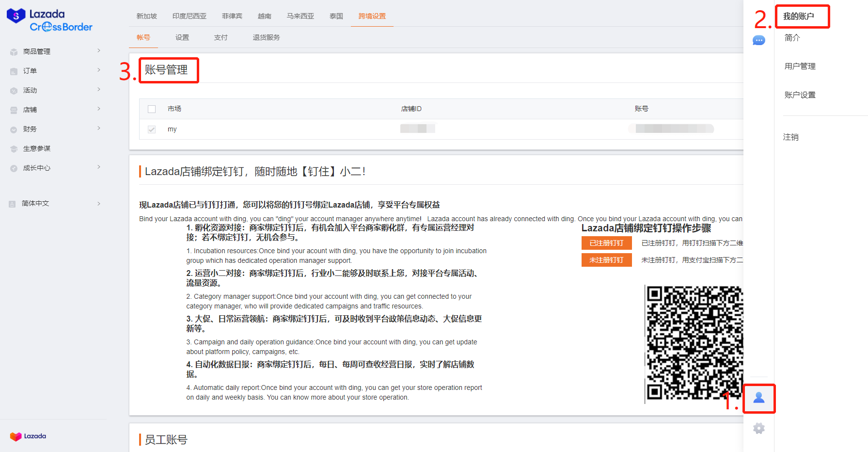Image resolution: width=868 pixels, height=452 pixels.
Task: Click the 财务 finance icon in sidebar
Action: [14, 129]
